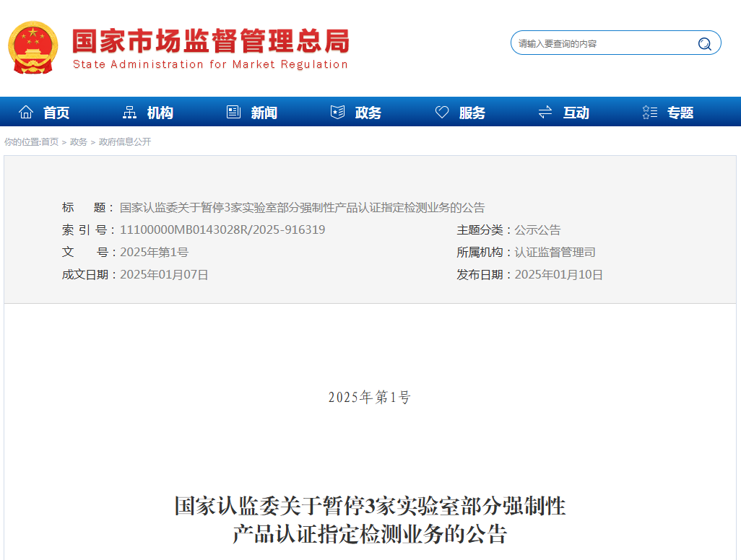Click the national emblem logo
The width and height of the screenshot is (741, 560).
click(x=33, y=47)
